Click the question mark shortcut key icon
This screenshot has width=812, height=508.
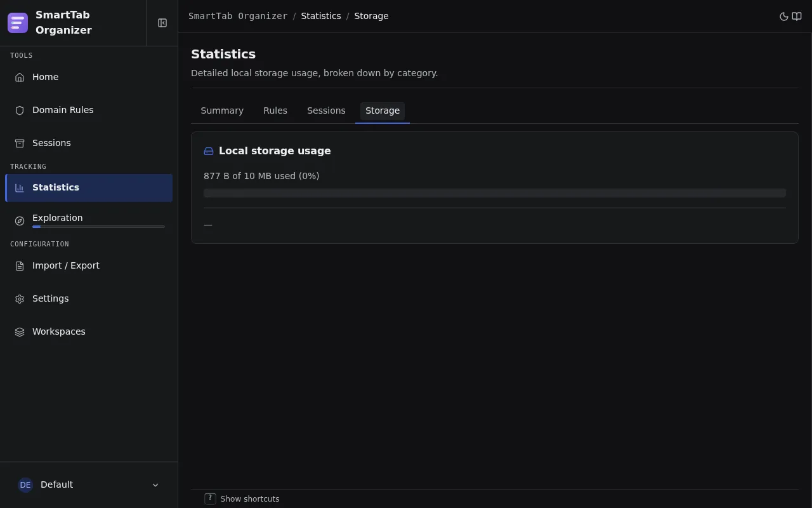tap(210, 499)
